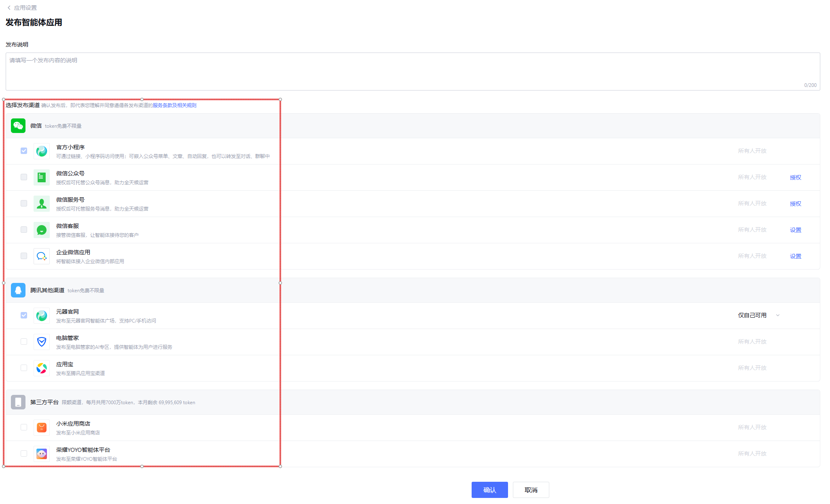The width and height of the screenshot is (830, 504).
Task: Click the 授权 link for 微信服务号
Action: point(795,204)
